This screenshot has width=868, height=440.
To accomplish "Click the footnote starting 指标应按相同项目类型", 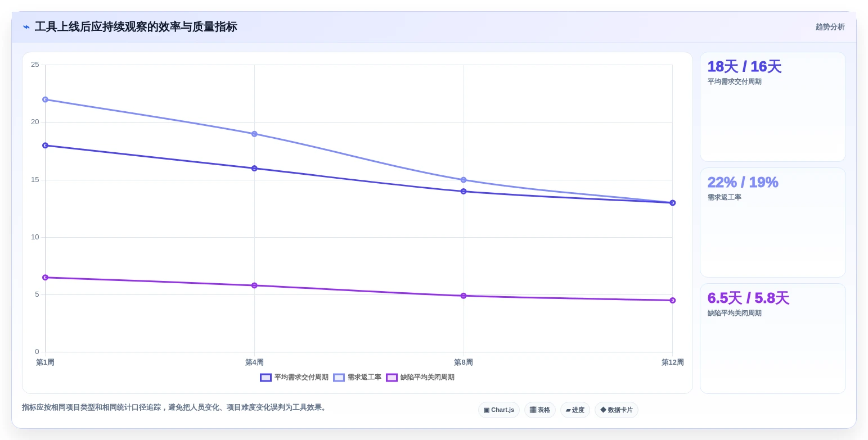I will tap(175, 407).
